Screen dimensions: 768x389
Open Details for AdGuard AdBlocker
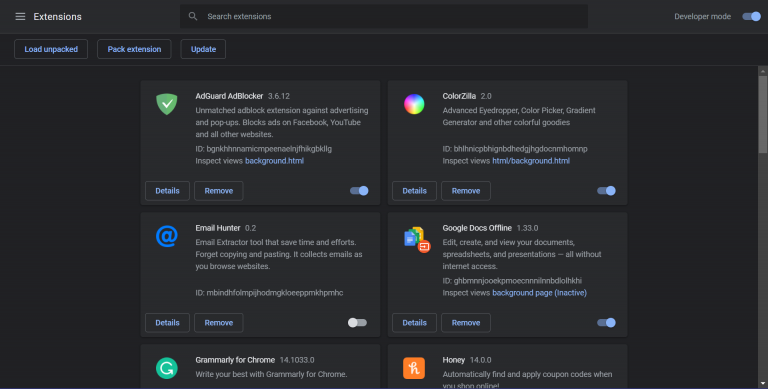168,191
